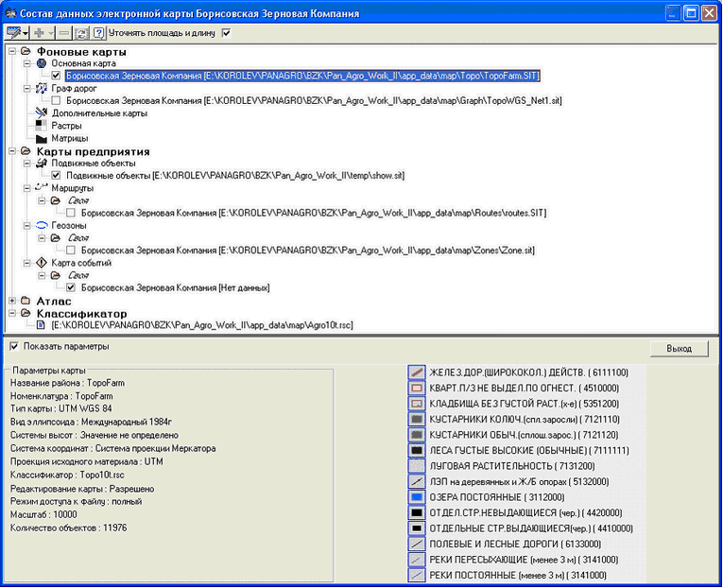Uncheck the 'Показать параметры' checkbox

tap(13, 346)
